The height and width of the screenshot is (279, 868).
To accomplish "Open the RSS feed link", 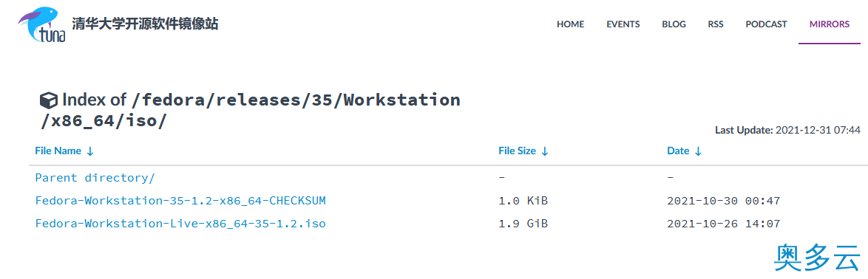I will pos(716,24).
